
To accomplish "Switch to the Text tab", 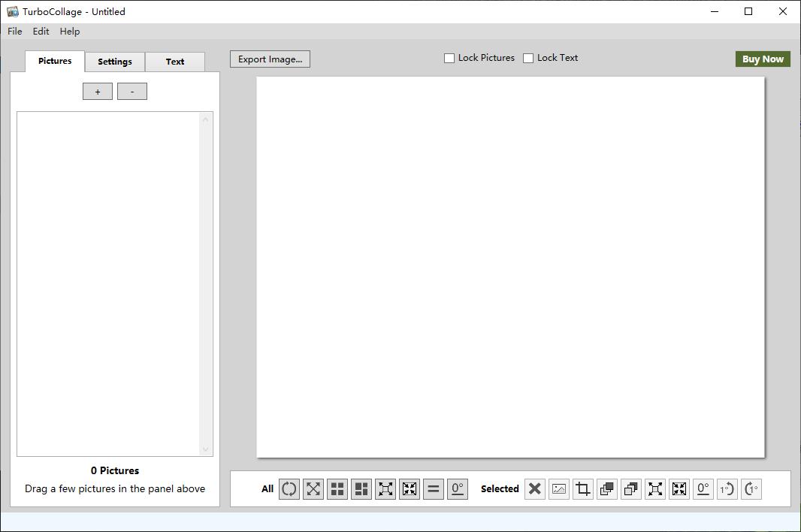I will (x=175, y=62).
